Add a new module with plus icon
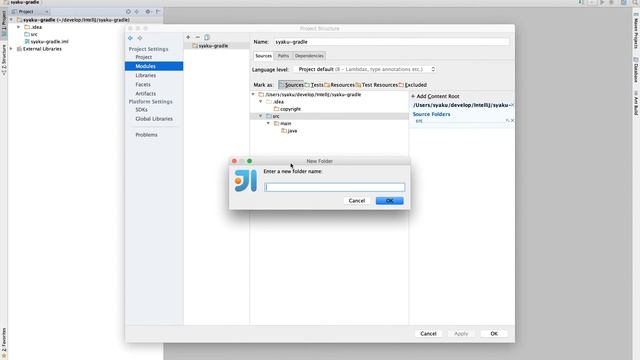Image resolution: width=640 pixels, height=360 pixels. (188, 37)
